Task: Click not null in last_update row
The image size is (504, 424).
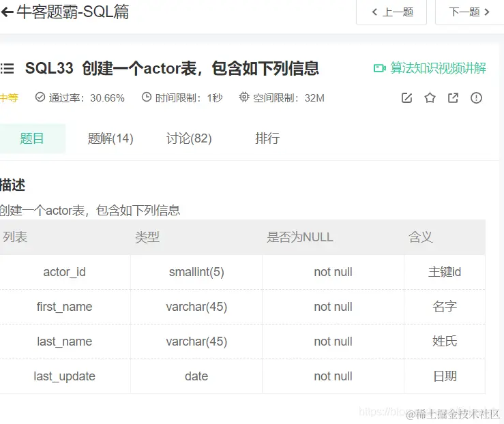Action: 333,376
